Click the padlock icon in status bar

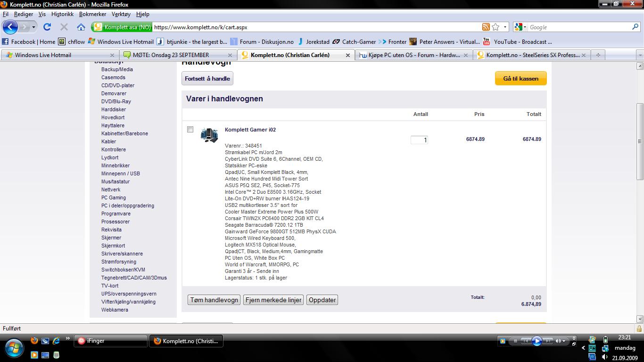click(639, 329)
